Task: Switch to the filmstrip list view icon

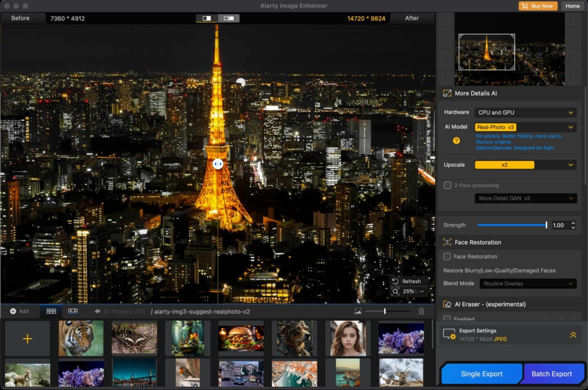Action: 73,311
